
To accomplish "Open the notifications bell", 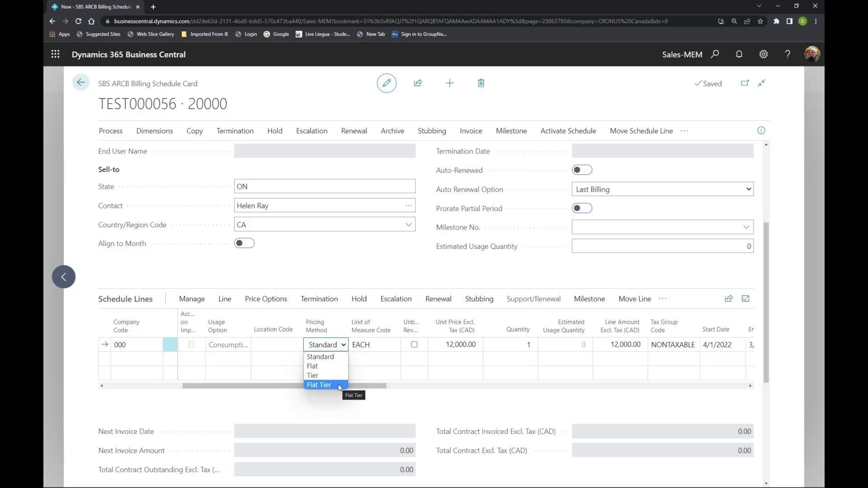I will [x=739, y=54].
